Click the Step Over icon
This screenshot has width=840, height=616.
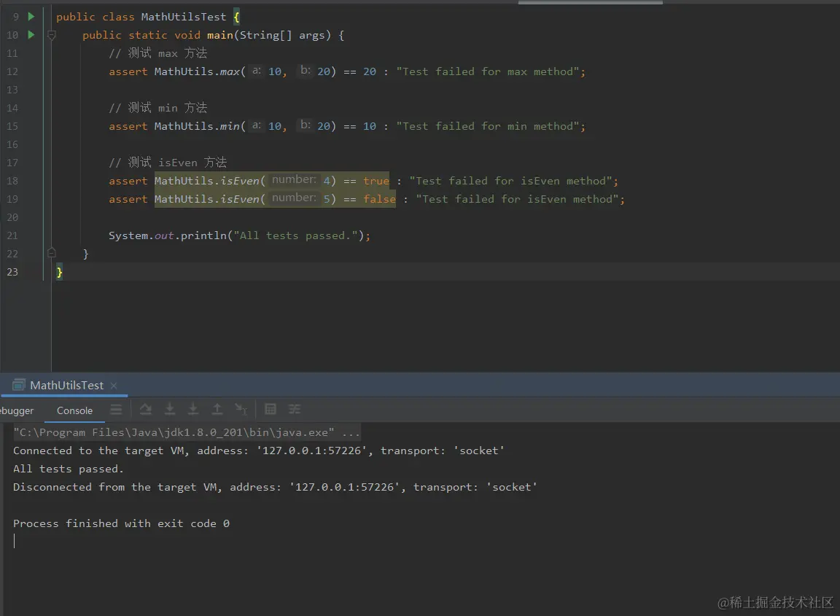[x=145, y=410]
